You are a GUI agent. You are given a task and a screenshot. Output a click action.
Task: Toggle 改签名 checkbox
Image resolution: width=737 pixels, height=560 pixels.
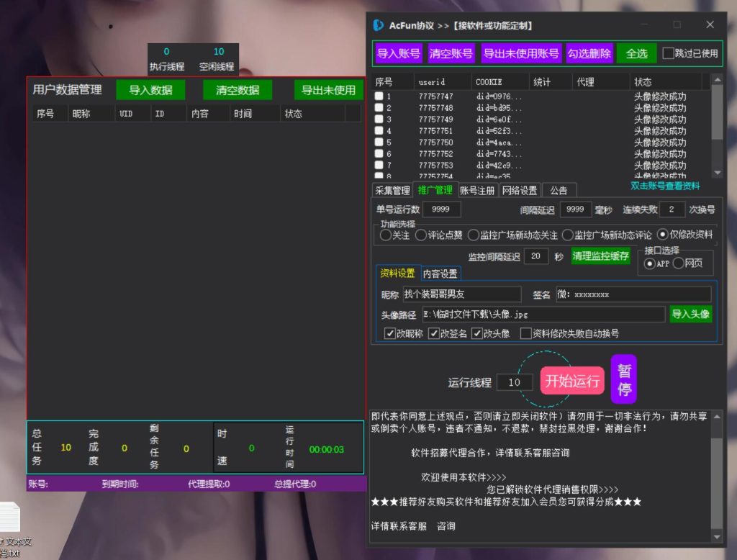(x=434, y=333)
